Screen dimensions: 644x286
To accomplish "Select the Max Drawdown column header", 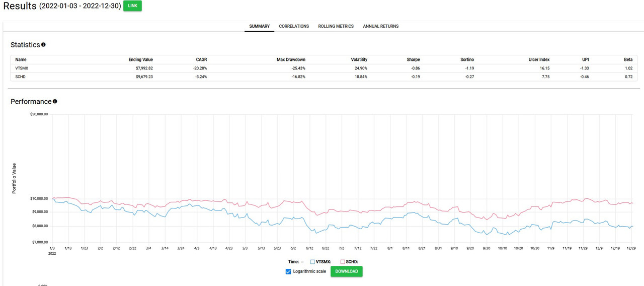I will click(x=291, y=59).
